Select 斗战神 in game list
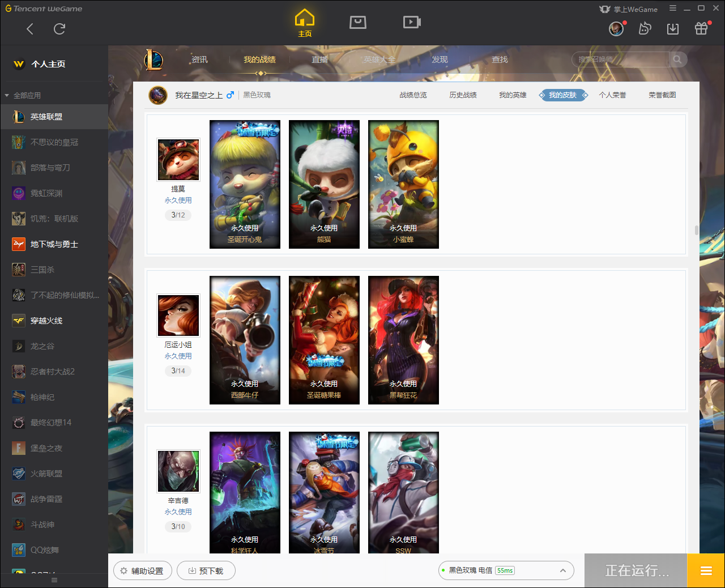The image size is (725, 588). pyautogui.click(x=54, y=525)
